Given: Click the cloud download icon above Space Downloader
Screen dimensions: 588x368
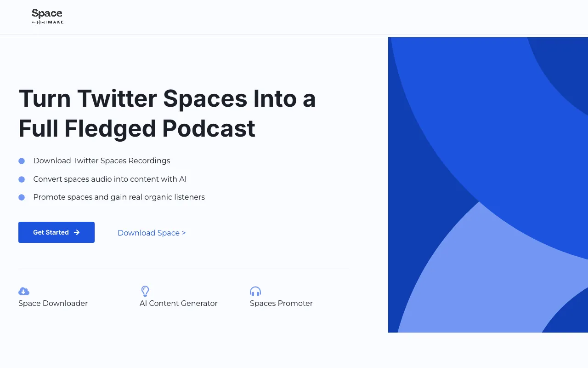Looking at the screenshot, I should 24,291.
